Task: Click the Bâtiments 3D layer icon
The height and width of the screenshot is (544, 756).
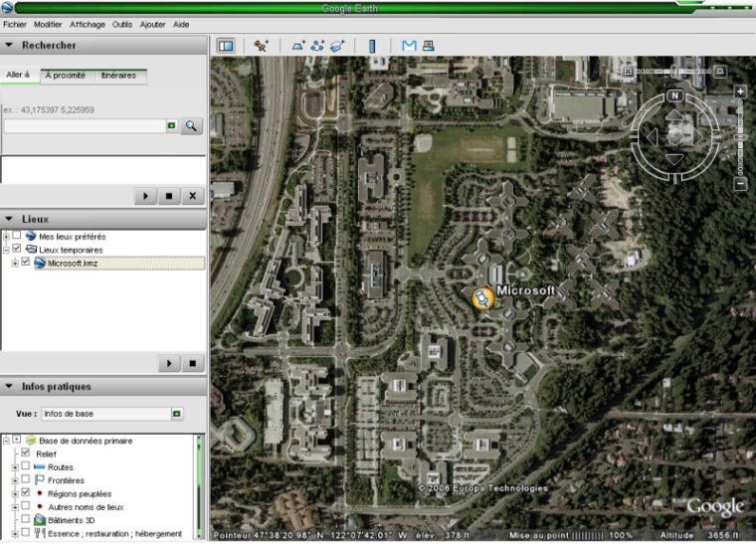Action: 40,520
